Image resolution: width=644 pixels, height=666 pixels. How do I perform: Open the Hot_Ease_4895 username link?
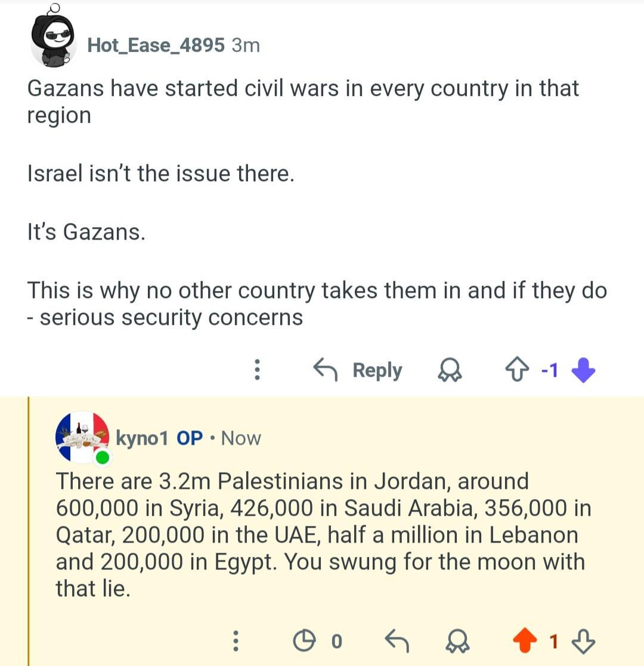[x=156, y=45]
